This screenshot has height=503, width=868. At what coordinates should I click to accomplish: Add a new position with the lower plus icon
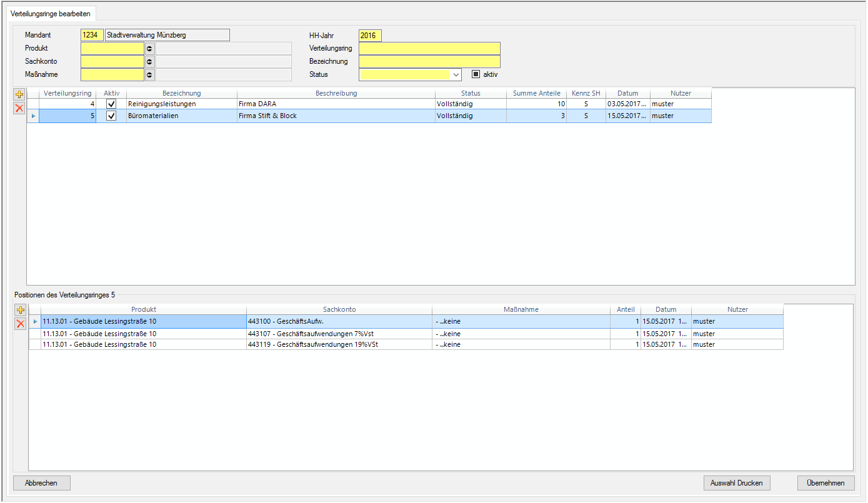(21, 311)
